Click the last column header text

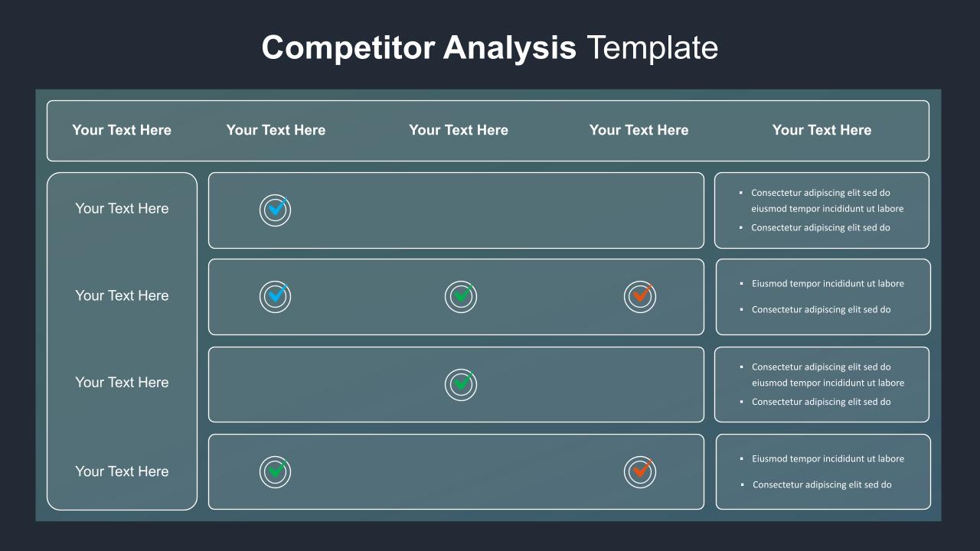[822, 130]
